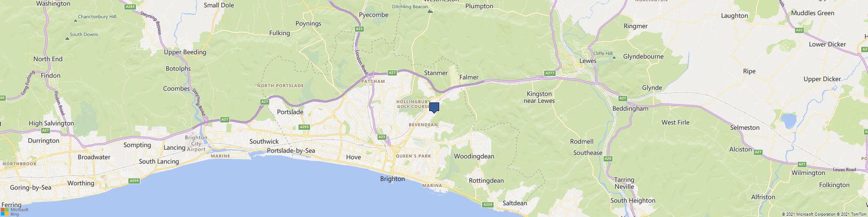868x217 pixels.
Task: Click the A26 road shield near Southease
Action: click(608, 159)
